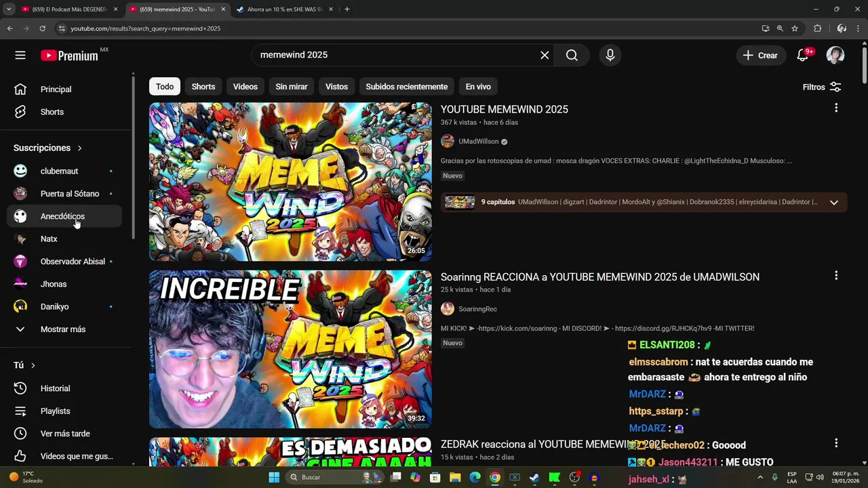Close the memewind 2025 tab
868x488 pixels.
[x=223, y=9]
